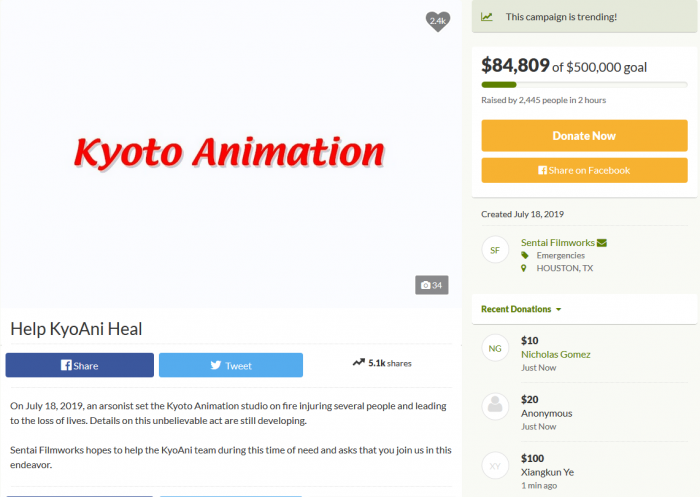Viewport: 700px width, 497px height.
Task: Click the orange Share on Facebook button
Action: coord(584,170)
